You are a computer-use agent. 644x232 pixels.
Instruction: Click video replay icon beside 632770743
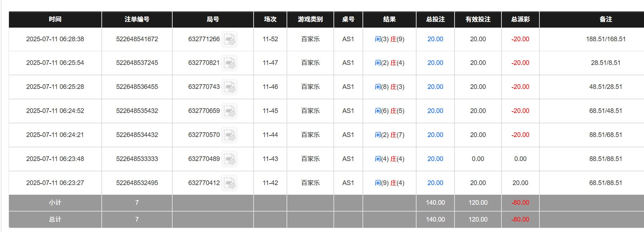pos(229,87)
